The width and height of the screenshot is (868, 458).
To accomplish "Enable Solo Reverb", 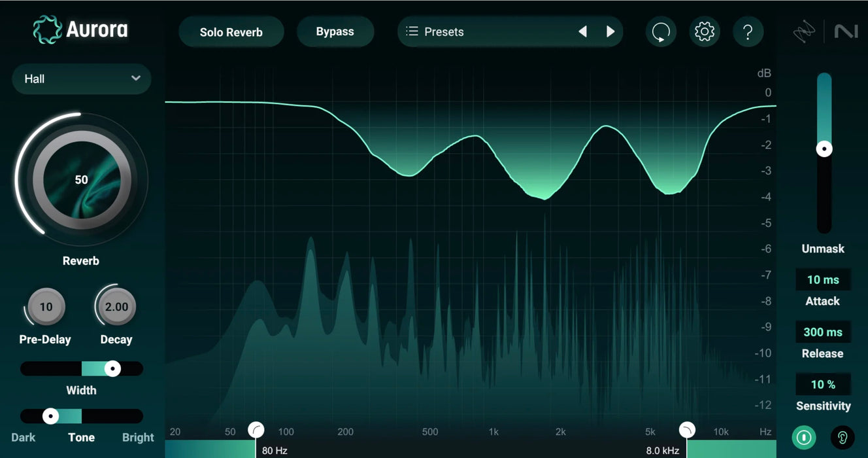I will [x=231, y=31].
